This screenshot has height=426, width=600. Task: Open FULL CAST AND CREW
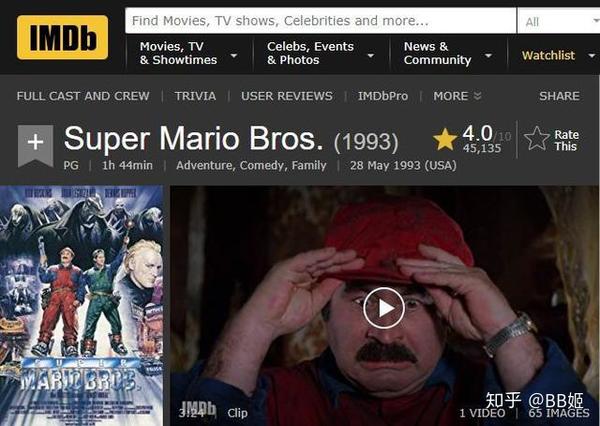pos(83,96)
